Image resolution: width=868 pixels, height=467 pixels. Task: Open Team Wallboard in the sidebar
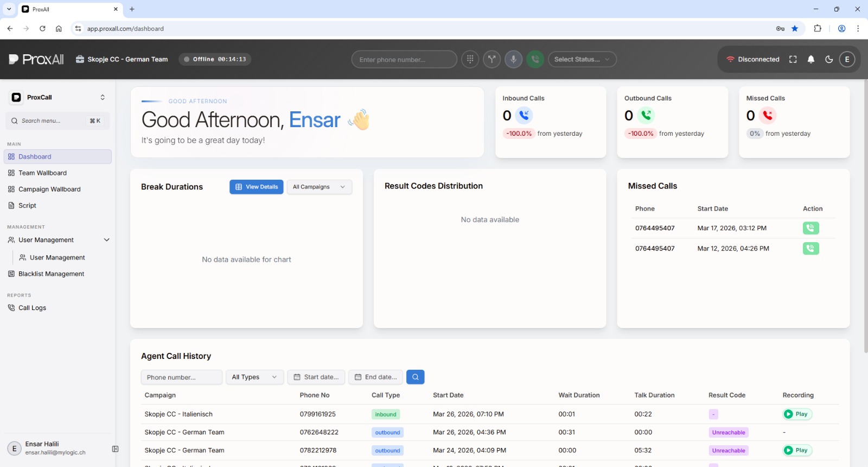tap(58, 173)
